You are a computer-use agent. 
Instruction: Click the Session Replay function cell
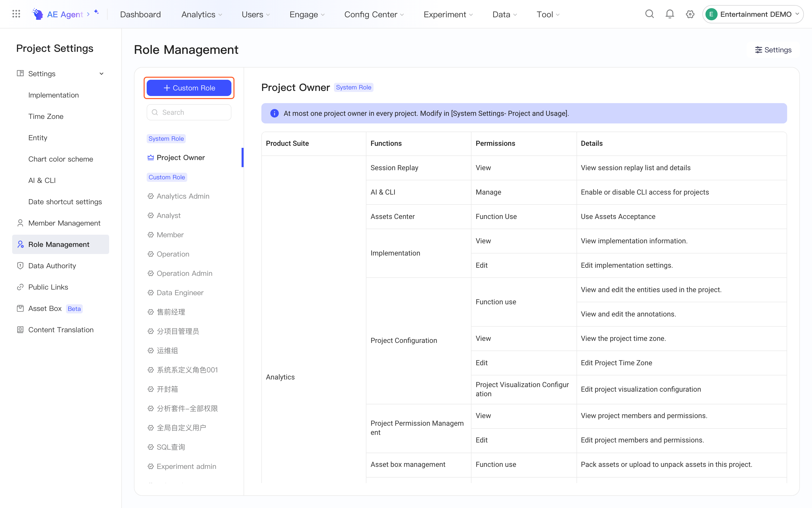418,168
